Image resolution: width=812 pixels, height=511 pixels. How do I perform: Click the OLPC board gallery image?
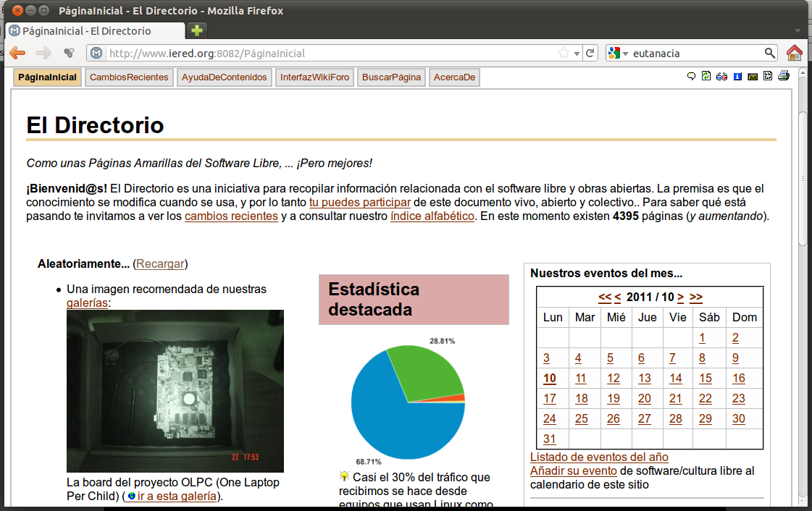pyautogui.click(x=175, y=391)
